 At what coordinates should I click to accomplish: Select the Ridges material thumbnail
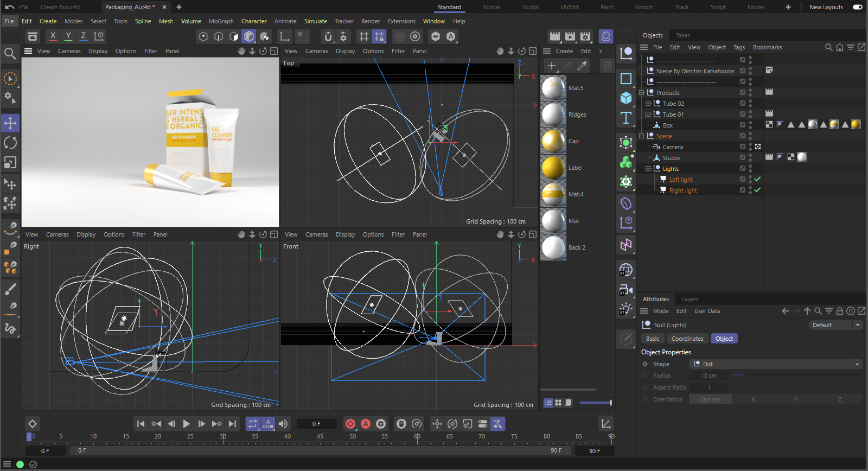pyautogui.click(x=553, y=114)
